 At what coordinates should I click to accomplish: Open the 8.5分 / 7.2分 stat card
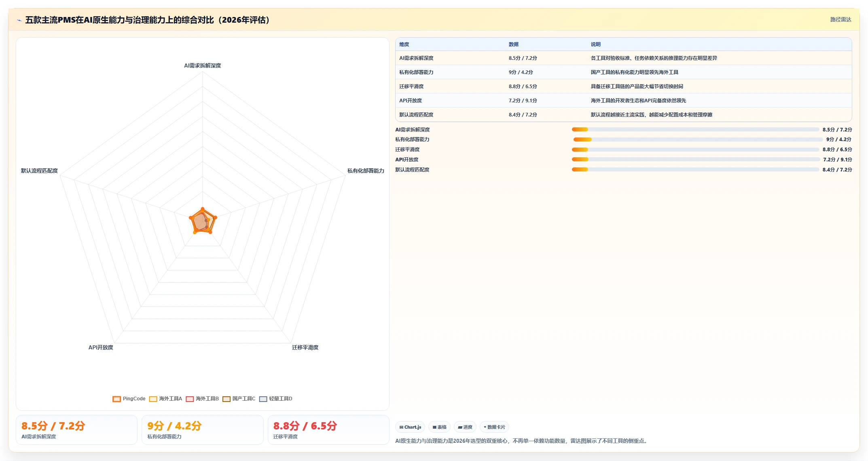tap(76, 430)
